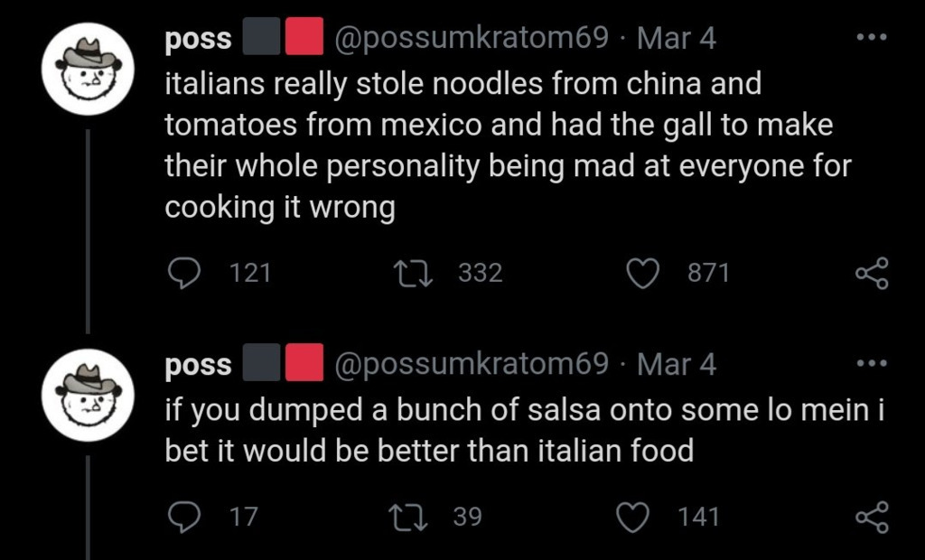This screenshot has height=560, width=925.
Task: Open poss's avatar on the first tweet
Action: click(x=89, y=70)
